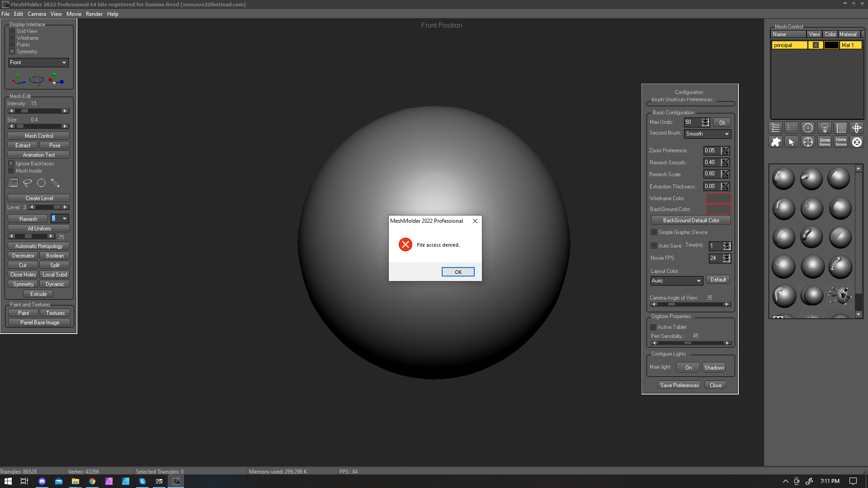Select the rotation rings gizmo icon

point(37,80)
